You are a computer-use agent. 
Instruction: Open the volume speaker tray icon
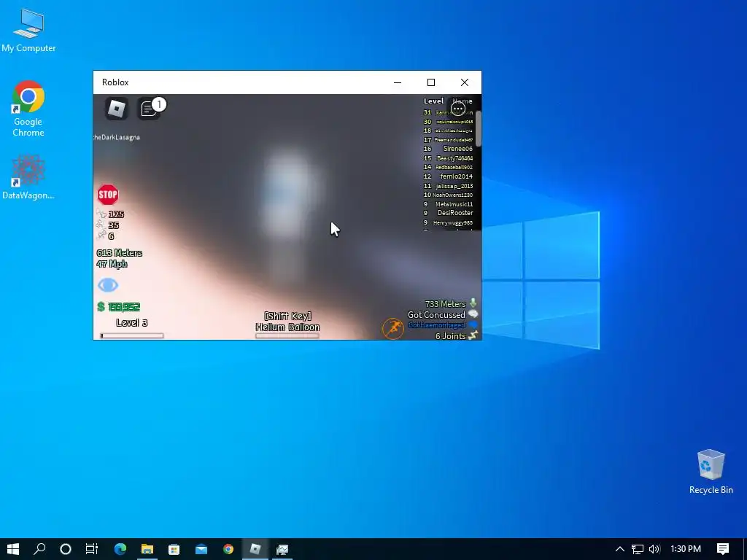pos(654,549)
